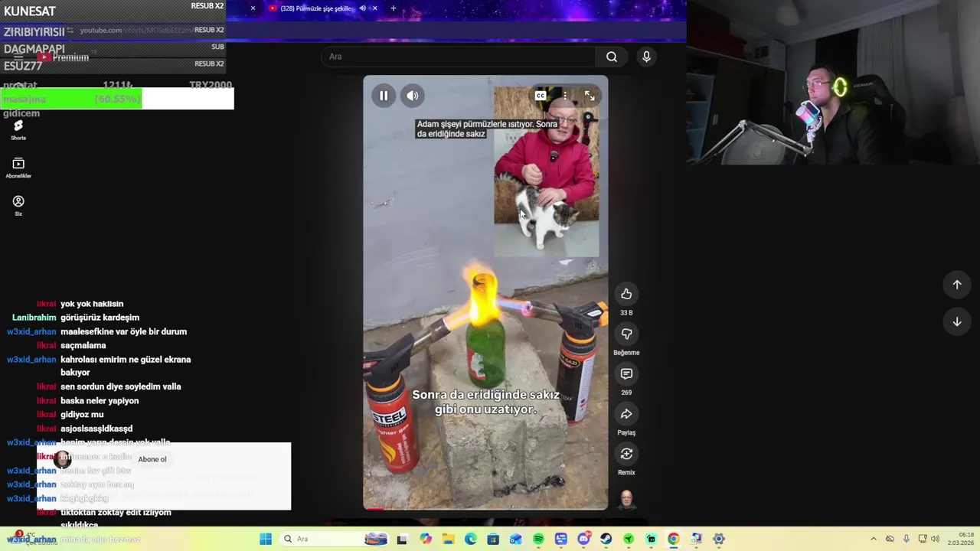
Task: Open Microsoft Store from the taskbar
Action: pos(493,539)
